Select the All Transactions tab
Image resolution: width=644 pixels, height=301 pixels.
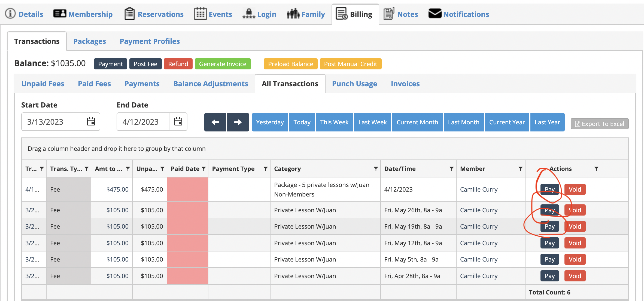[x=290, y=84]
